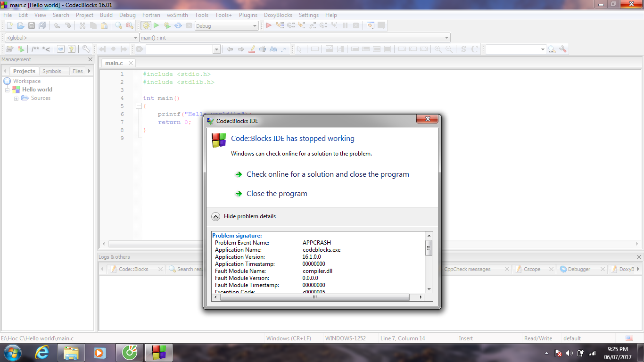Click the Redo arrow icon
644x362 pixels.
(x=68, y=25)
